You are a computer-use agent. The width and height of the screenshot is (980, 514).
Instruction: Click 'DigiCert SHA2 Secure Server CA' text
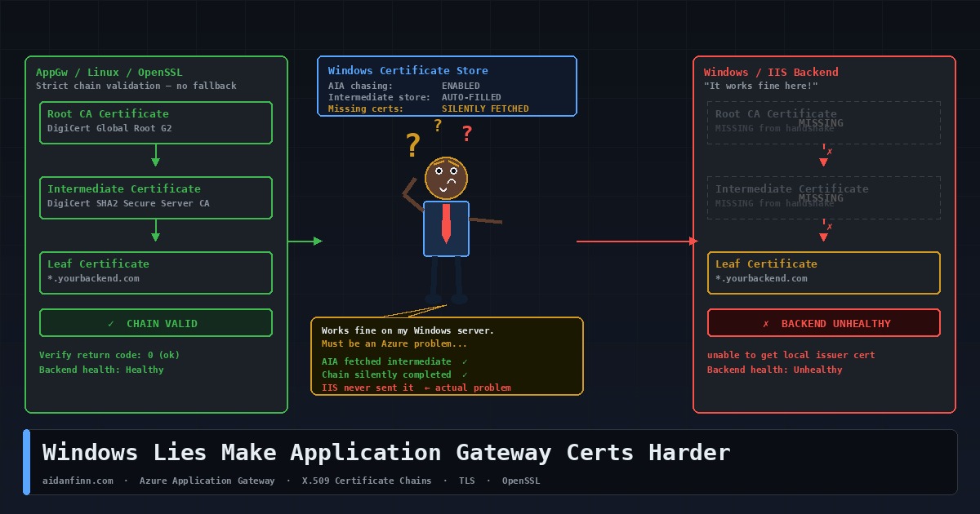128,203
